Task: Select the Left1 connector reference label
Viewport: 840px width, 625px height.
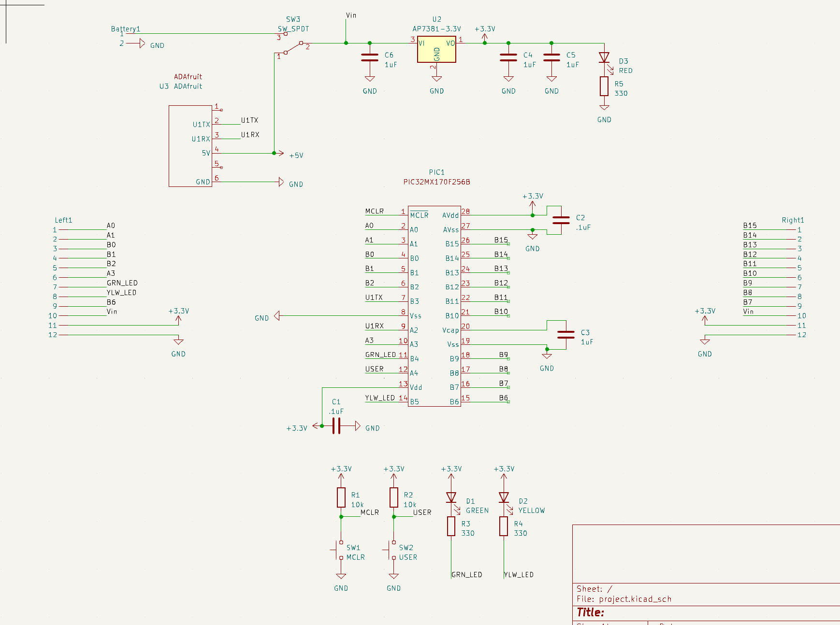Action: coord(63,220)
